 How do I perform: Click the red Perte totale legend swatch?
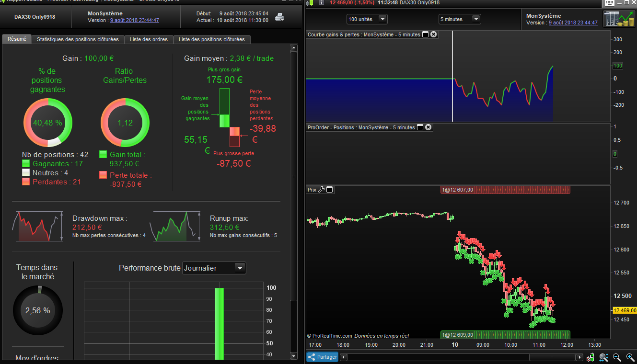[103, 175]
